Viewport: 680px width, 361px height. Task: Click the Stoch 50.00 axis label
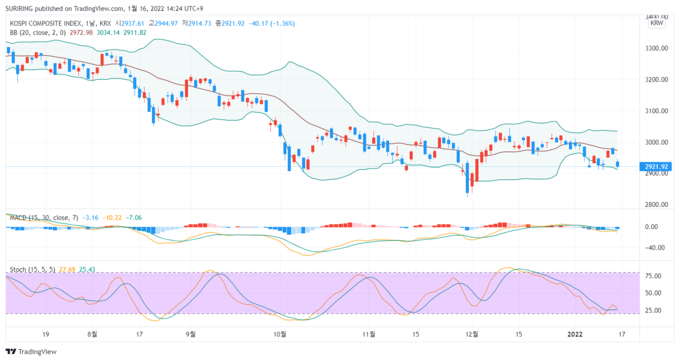pyautogui.click(x=653, y=293)
